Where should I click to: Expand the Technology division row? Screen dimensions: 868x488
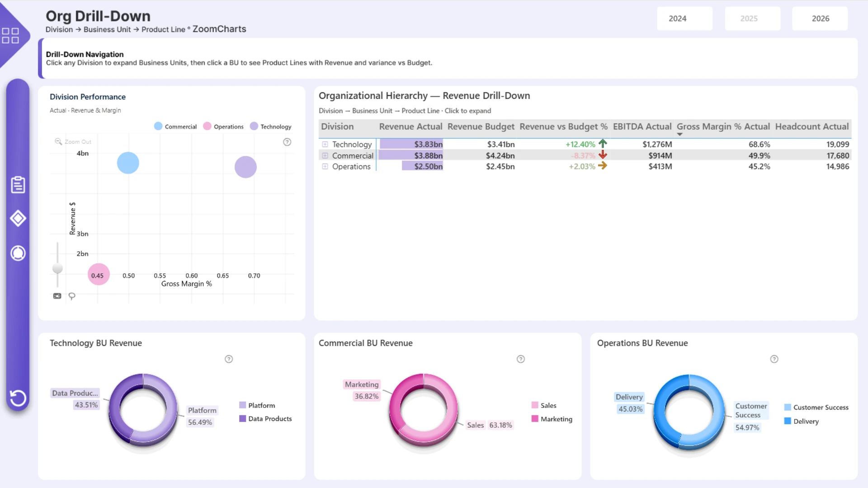tap(325, 144)
